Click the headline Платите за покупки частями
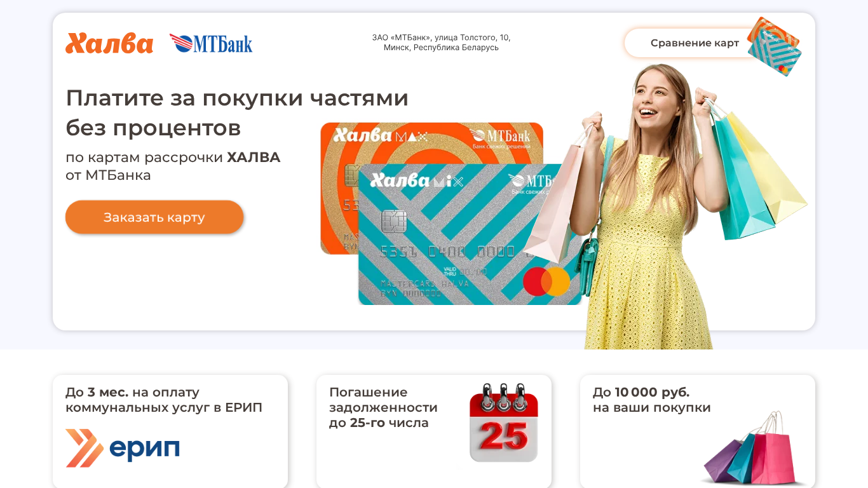The height and width of the screenshot is (488, 868). point(237,98)
